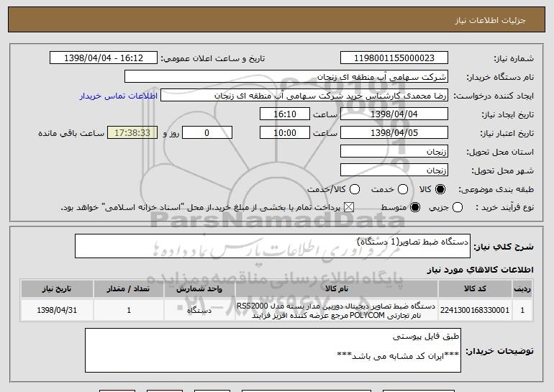554x392 pixels.
Task: Click item code 2241300168330001 cell
Action: (475, 310)
